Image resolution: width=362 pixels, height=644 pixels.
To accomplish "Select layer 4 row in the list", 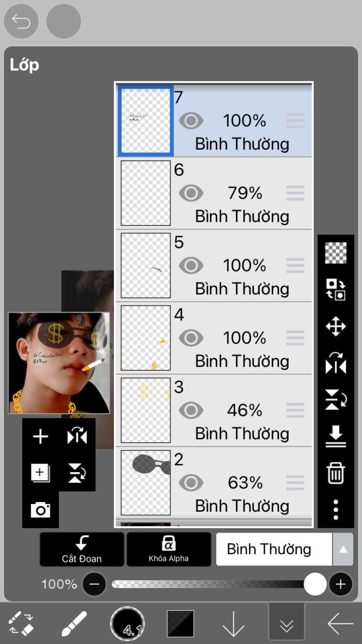I will (x=214, y=338).
